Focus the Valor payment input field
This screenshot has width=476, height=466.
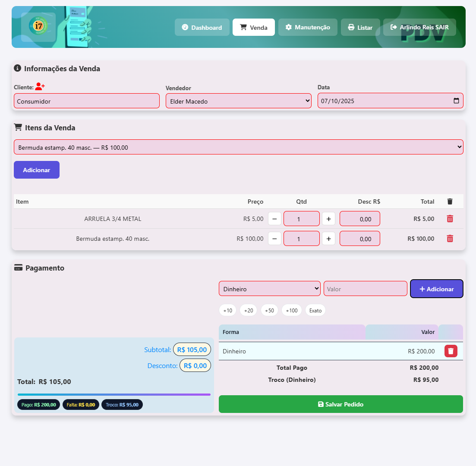click(x=365, y=289)
